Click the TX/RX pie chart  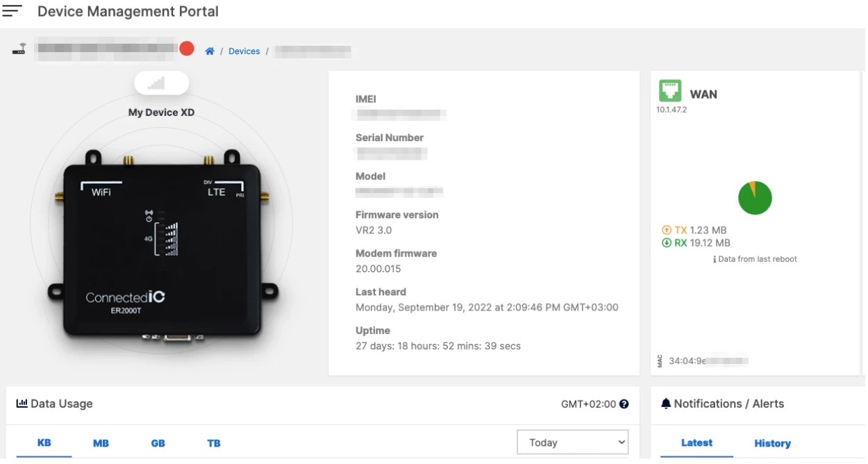(755, 198)
